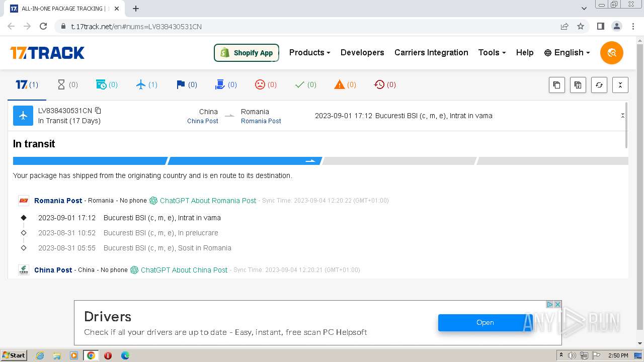Copy tracking number LV838430531CN
Image resolution: width=644 pixels, height=362 pixels.
[x=98, y=111]
